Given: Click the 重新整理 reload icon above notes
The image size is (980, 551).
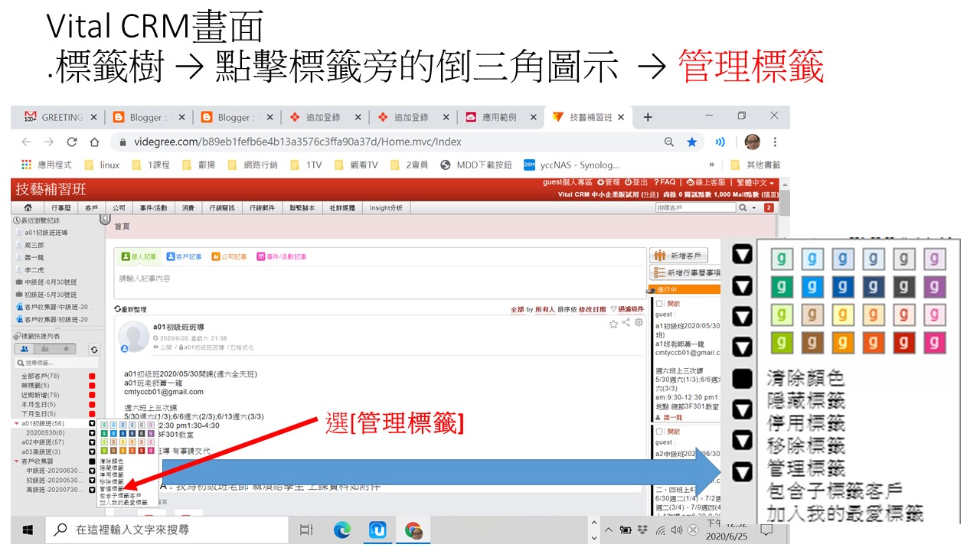Looking at the screenshot, I should click(118, 309).
